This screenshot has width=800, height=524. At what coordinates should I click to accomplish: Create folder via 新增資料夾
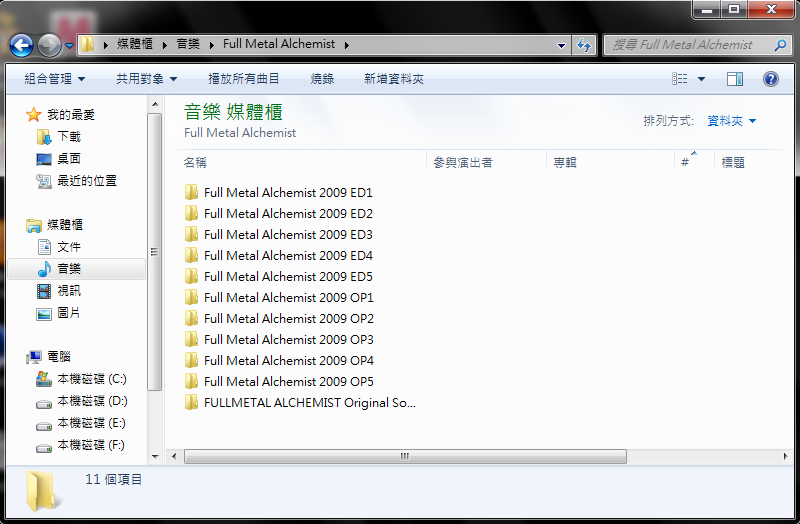pos(394,79)
